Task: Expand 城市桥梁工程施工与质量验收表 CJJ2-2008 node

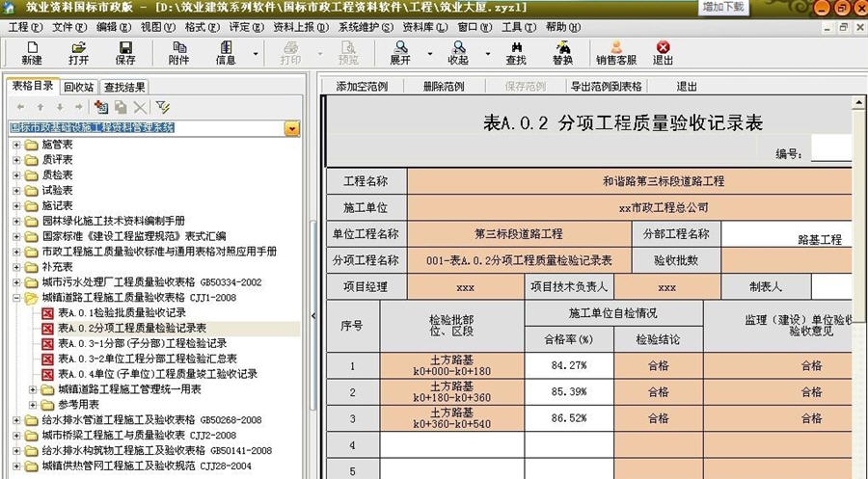Action: click(x=16, y=436)
